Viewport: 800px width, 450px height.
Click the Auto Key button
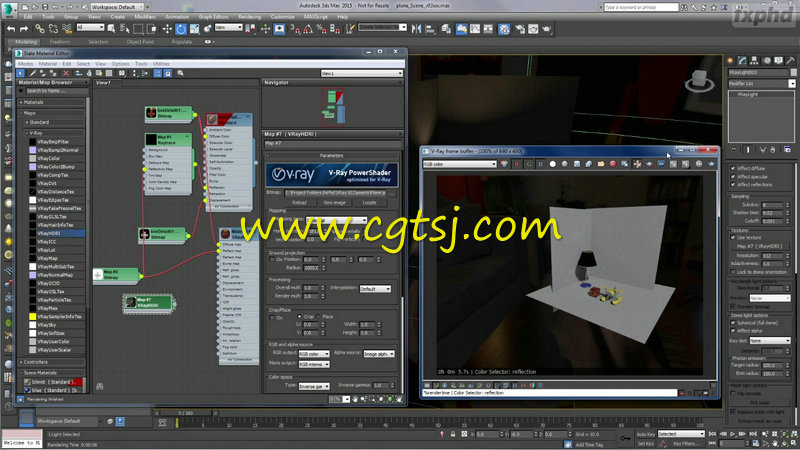tap(645, 434)
